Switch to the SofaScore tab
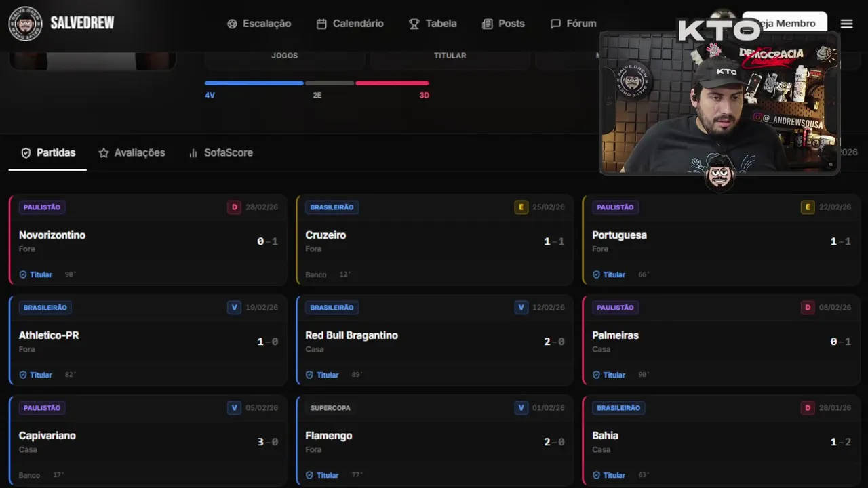868x488 pixels. pyautogui.click(x=220, y=153)
